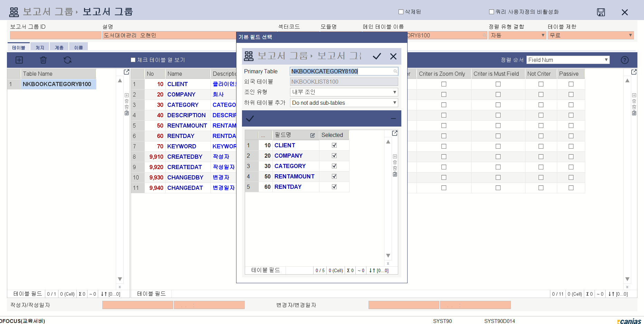Open the 정렬 순서 Field Num dropdown
The width and height of the screenshot is (644, 324).
click(x=568, y=60)
